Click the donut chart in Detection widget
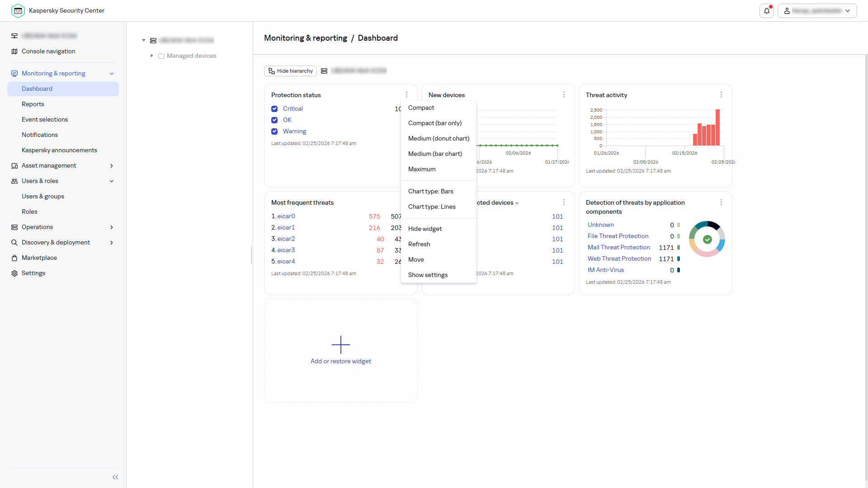Image resolution: width=868 pixels, height=488 pixels. [707, 239]
